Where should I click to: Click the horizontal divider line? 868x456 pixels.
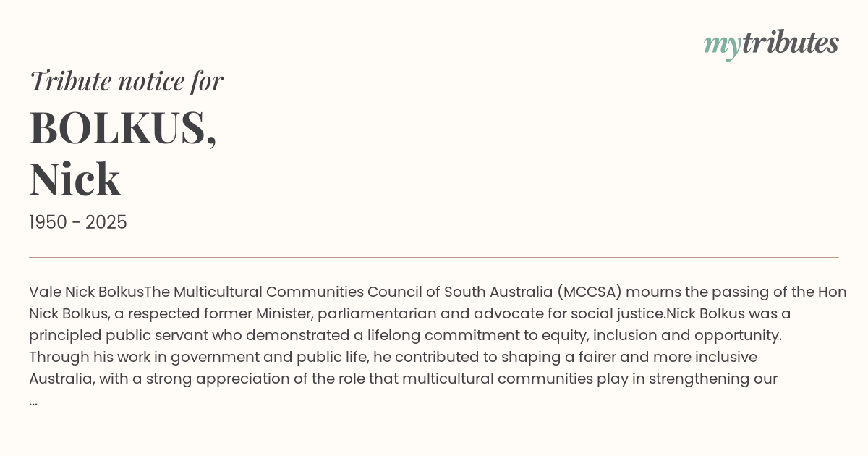click(x=434, y=257)
